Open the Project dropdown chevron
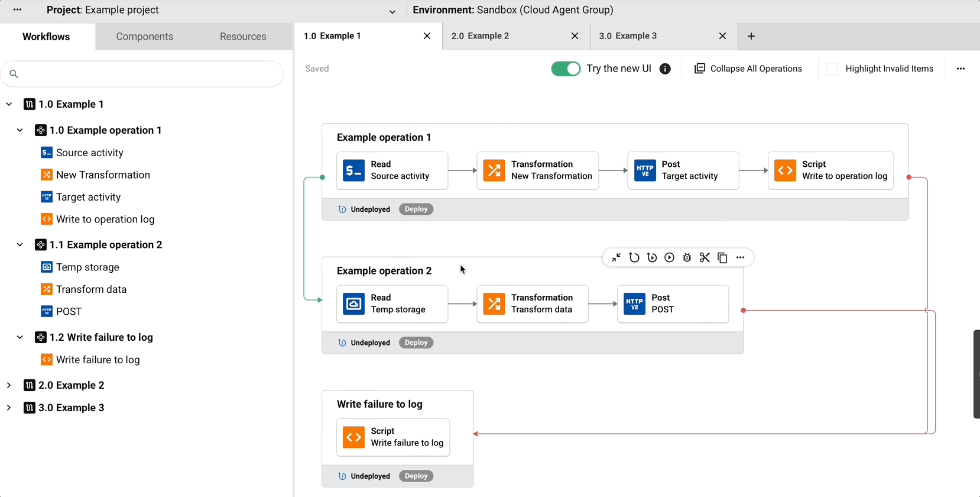Viewport: 980px width, 497px height. 392,11
